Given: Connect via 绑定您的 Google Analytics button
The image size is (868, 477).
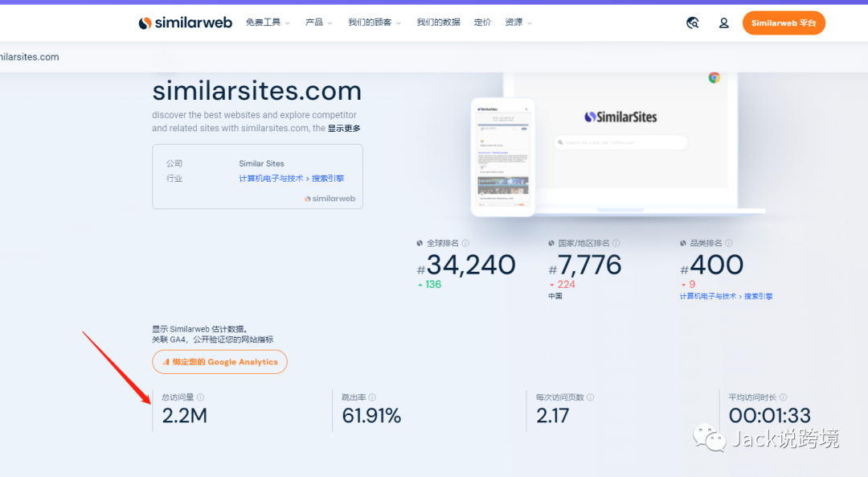Looking at the screenshot, I should pos(219,362).
